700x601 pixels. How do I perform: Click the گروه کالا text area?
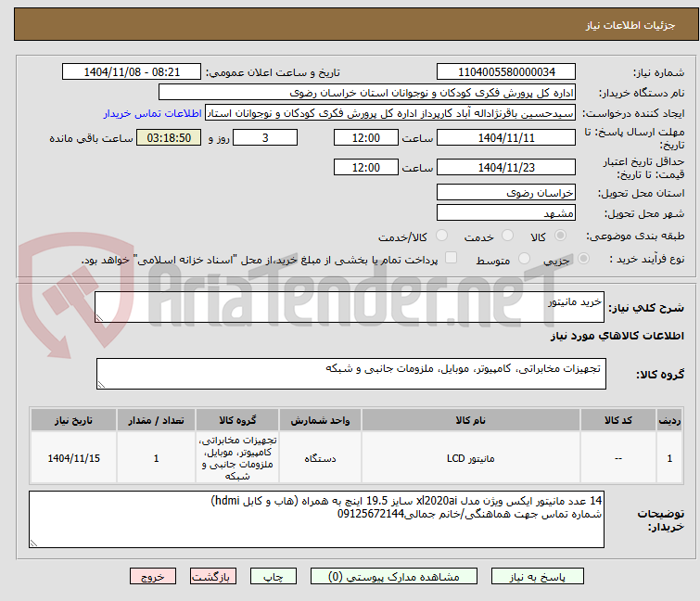[350, 374]
